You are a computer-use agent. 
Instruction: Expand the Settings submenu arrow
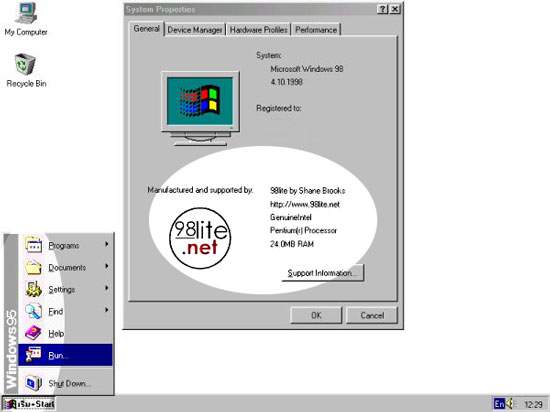tap(107, 288)
